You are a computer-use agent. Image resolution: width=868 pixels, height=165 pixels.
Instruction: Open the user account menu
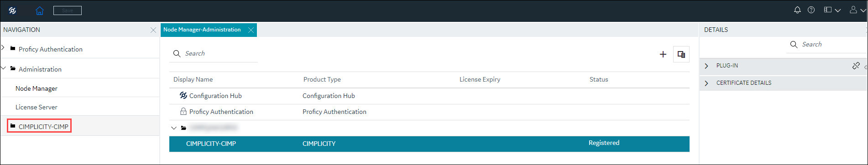(x=857, y=10)
